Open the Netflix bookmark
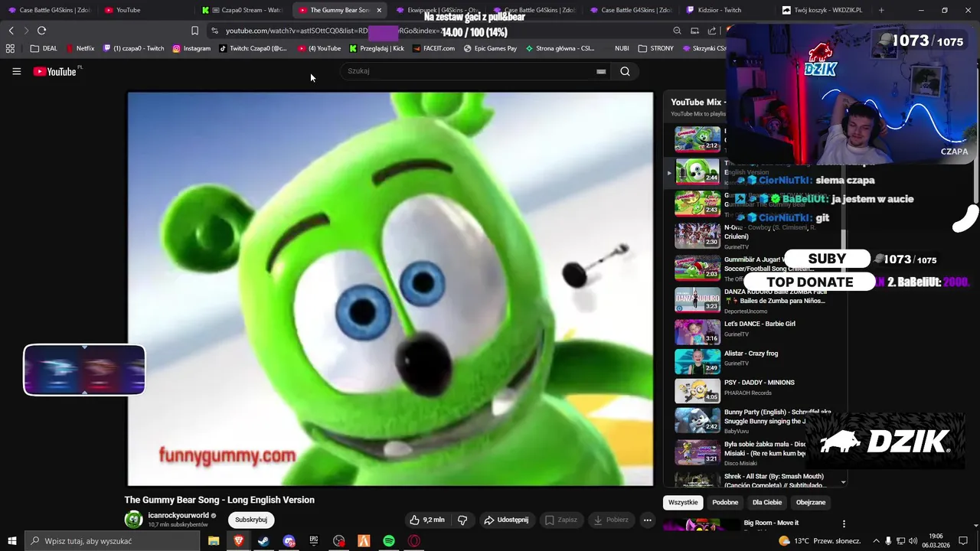Viewport: 980px width, 551px height. point(80,48)
